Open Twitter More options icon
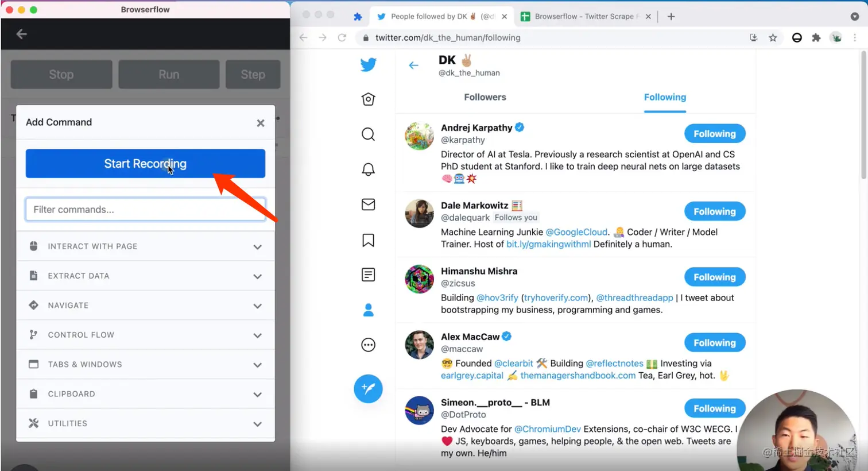 tap(369, 345)
